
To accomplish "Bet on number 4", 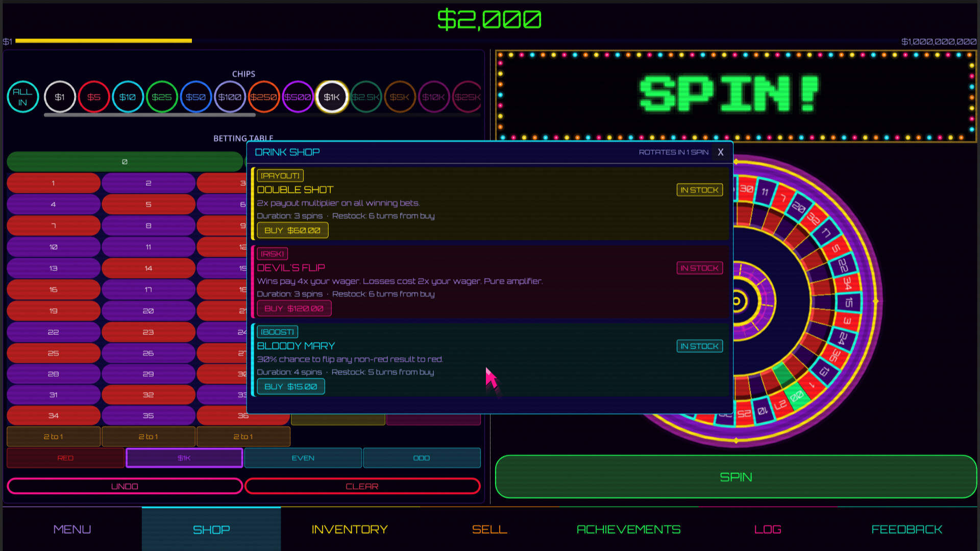I will pyautogui.click(x=54, y=205).
